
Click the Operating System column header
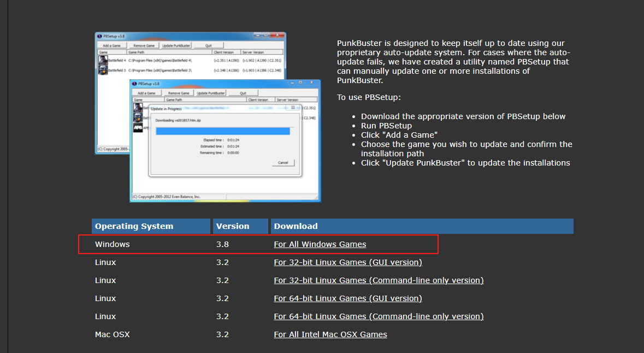[151, 226]
